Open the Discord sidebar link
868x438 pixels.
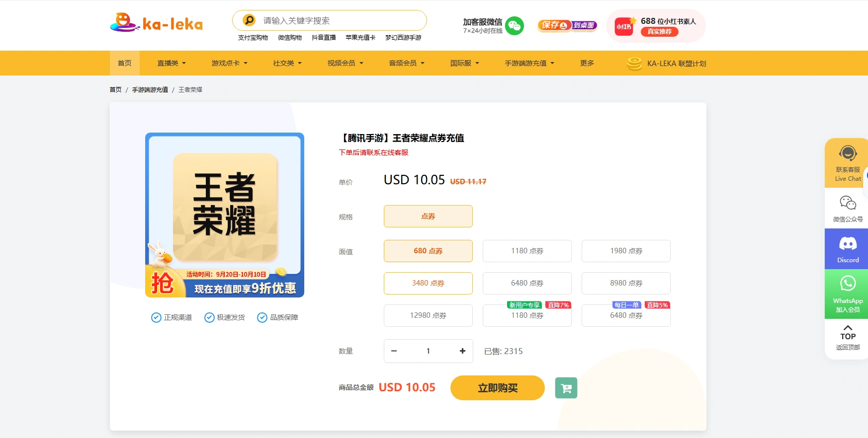848,249
